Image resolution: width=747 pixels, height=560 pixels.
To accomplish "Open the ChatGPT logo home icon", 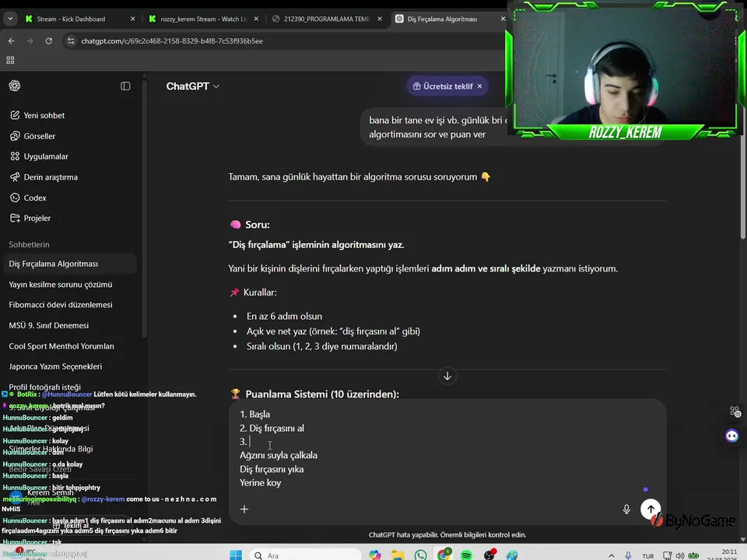I will click(x=15, y=86).
